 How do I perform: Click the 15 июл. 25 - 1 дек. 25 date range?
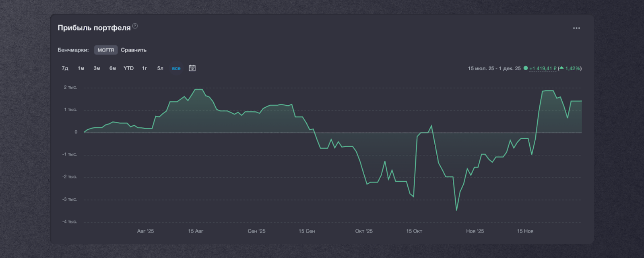494,69
